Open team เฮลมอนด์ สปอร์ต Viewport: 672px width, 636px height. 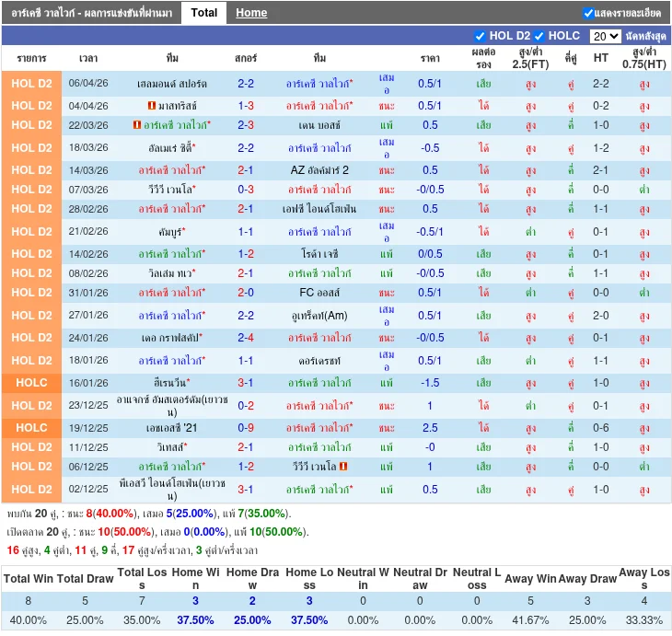(172, 83)
